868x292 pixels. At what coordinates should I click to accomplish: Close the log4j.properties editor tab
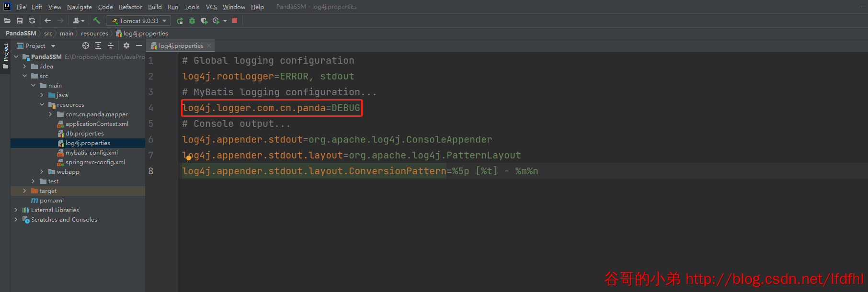209,46
